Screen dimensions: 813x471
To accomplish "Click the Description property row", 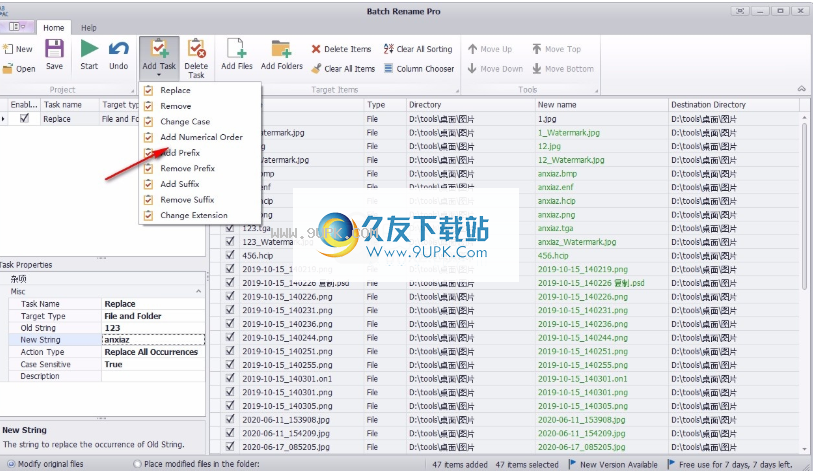I will pyautogui.click(x=107, y=376).
